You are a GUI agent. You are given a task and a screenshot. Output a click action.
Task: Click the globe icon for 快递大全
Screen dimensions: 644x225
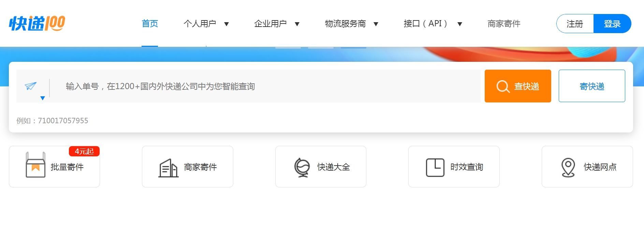302,167
